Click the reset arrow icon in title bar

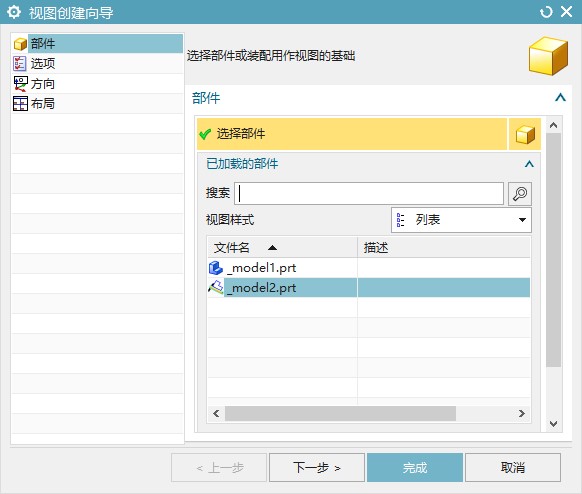[x=546, y=12]
